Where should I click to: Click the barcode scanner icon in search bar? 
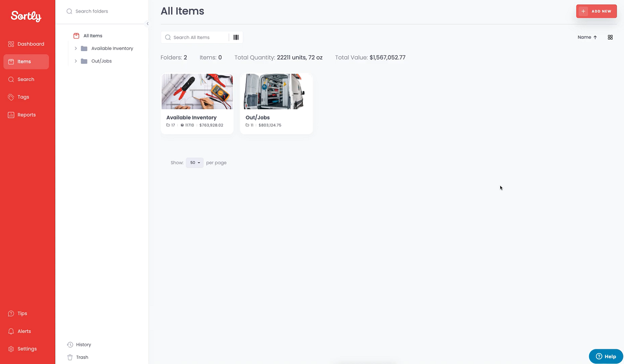coord(236,37)
